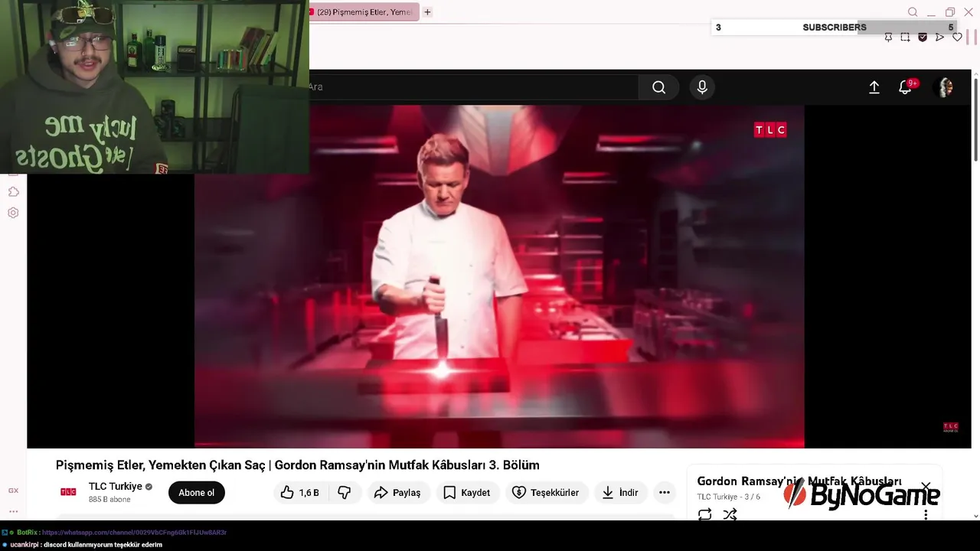
Task: Activate voice search microphone icon
Action: (702, 87)
